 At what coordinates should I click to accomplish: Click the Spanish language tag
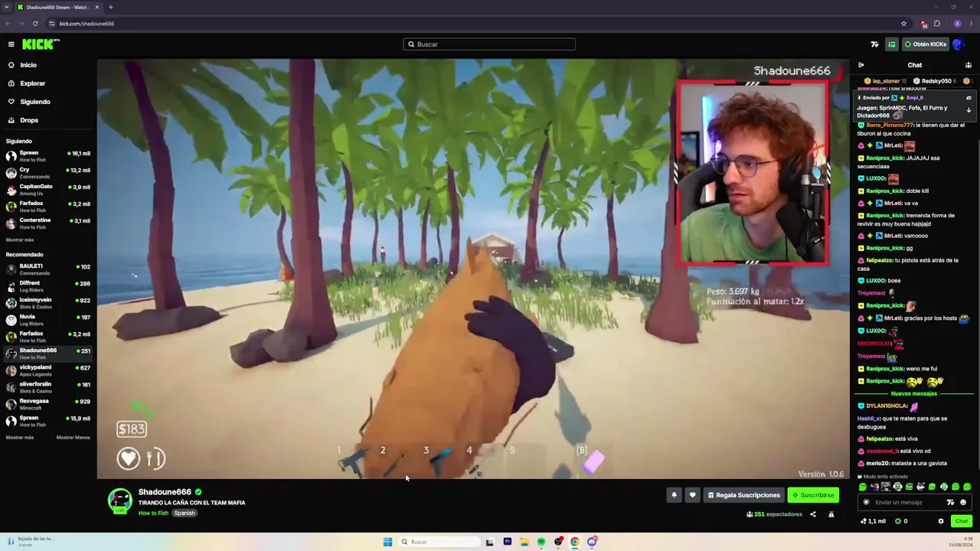(185, 513)
